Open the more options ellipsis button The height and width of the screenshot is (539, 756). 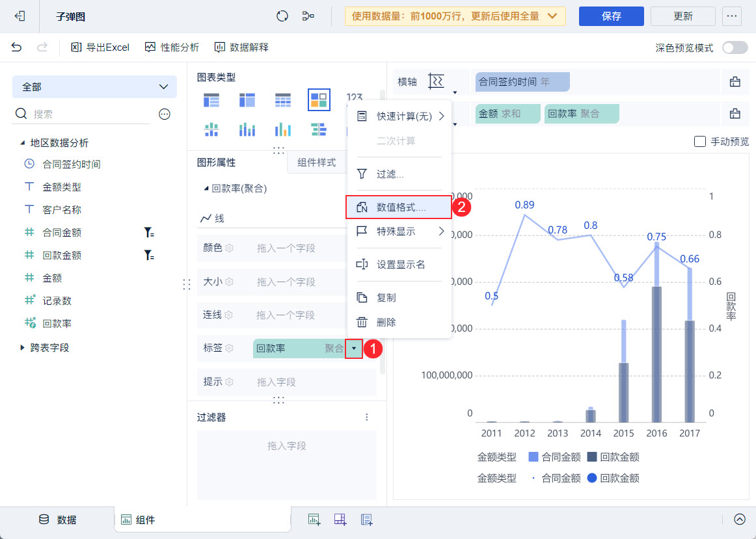731,16
